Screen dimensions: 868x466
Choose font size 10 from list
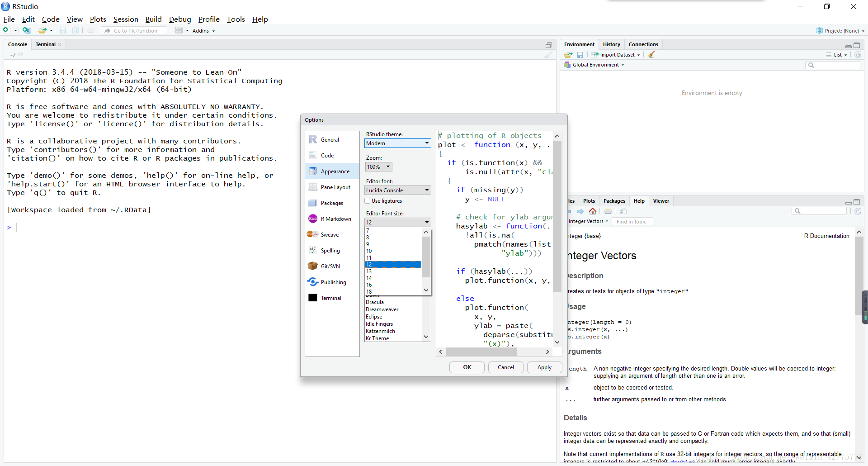pos(393,251)
